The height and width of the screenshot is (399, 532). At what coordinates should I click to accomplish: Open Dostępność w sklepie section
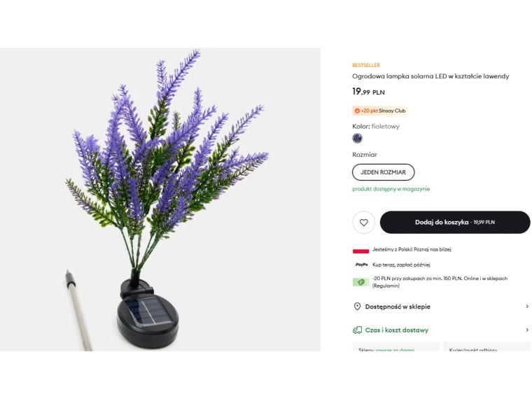398,307
